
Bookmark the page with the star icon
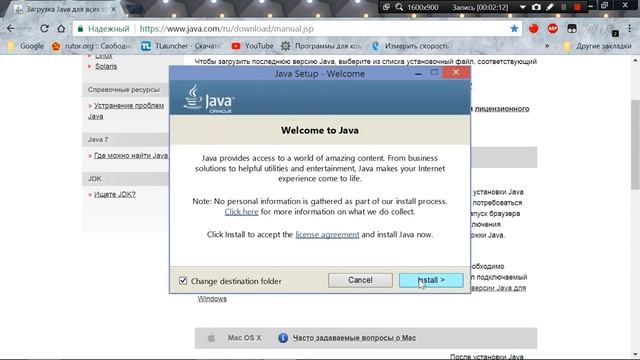point(514,29)
